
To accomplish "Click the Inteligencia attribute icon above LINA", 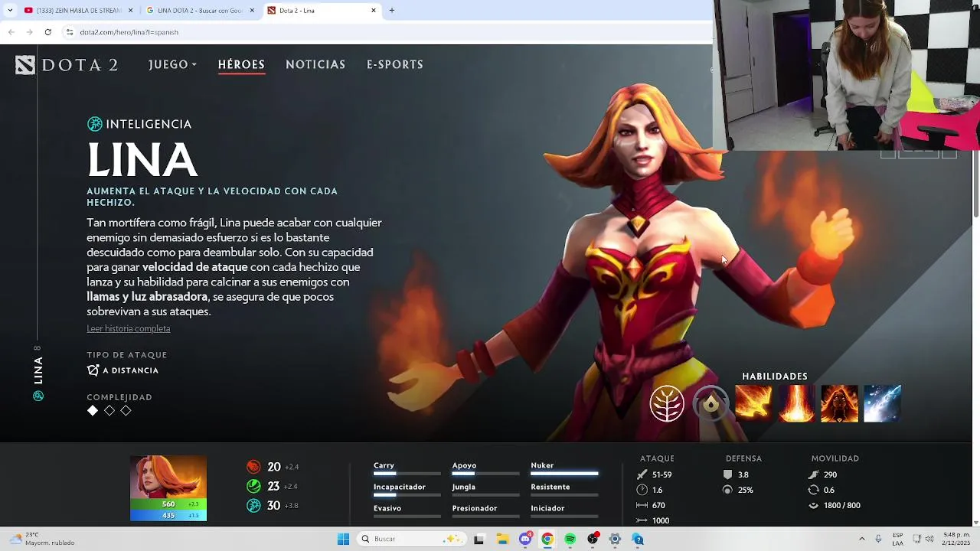I will click(x=95, y=124).
